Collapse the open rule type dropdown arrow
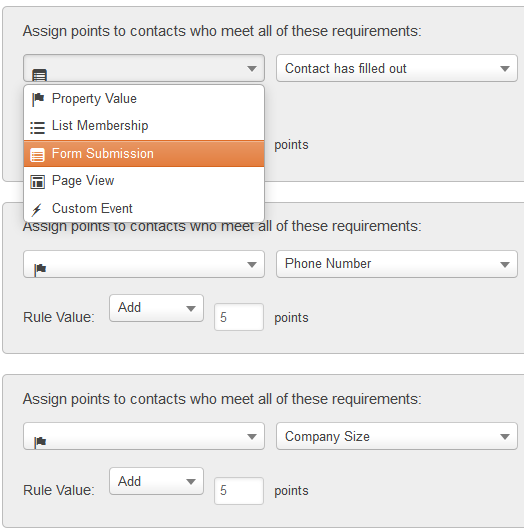The image size is (524, 528). click(252, 69)
